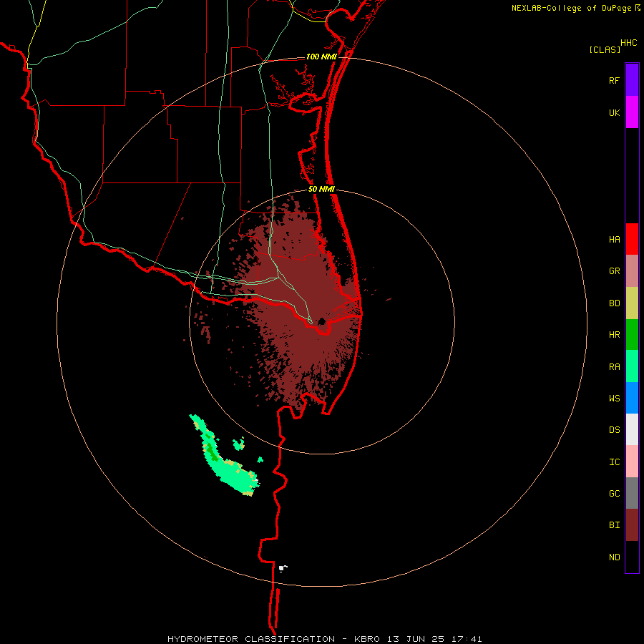Click the "50 NMI" range ring label
644x644 pixels.
pos(321,189)
